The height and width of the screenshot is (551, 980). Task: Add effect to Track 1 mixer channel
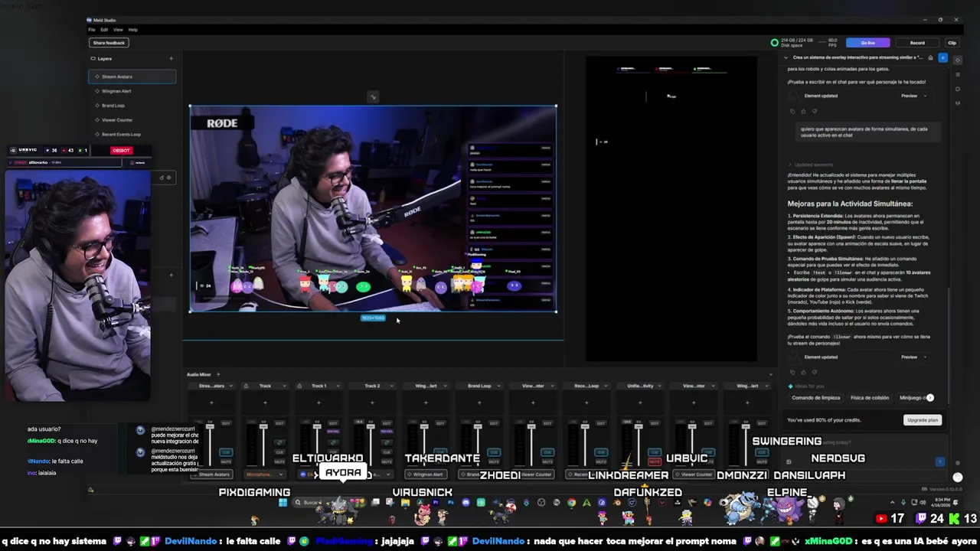pos(318,403)
